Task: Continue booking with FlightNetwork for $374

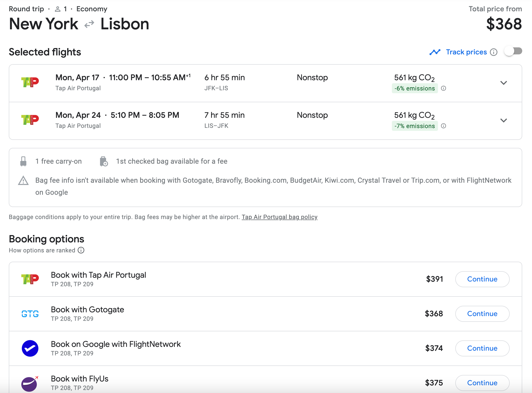Action: pyautogui.click(x=482, y=348)
